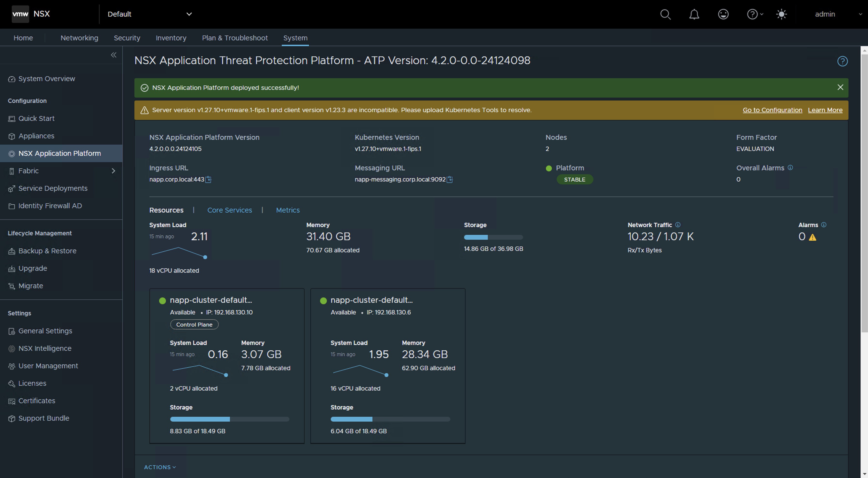Open the ACTIONS dropdown menu
Viewport: 868px width, 478px height.
(160, 467)
